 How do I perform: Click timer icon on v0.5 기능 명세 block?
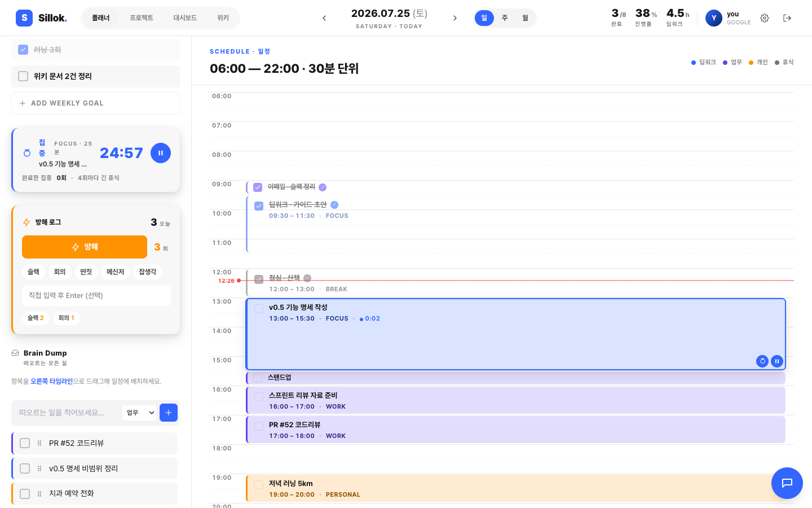[762, 361]
